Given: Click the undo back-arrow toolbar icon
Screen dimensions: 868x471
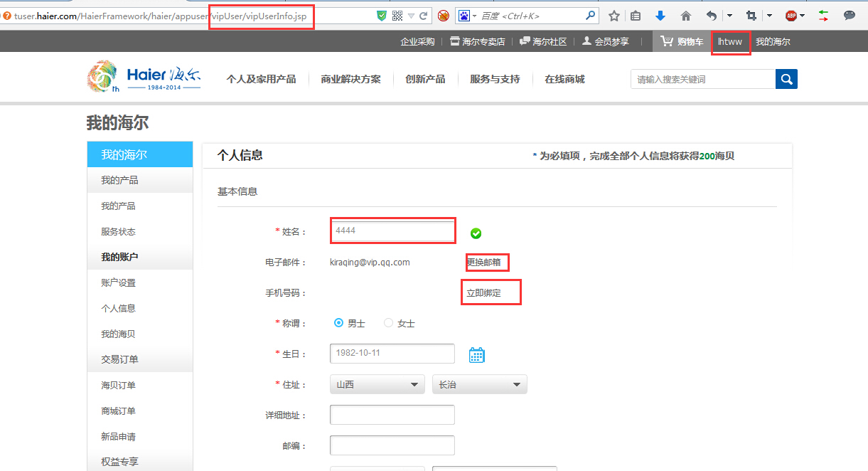Looking at the screenshot, I should tap(712, 16).
